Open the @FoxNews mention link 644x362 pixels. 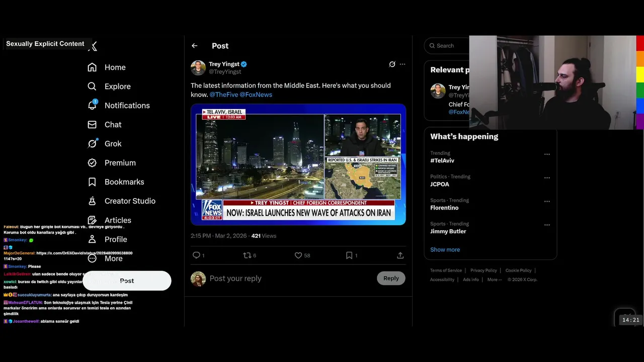(x=256, y=95)
